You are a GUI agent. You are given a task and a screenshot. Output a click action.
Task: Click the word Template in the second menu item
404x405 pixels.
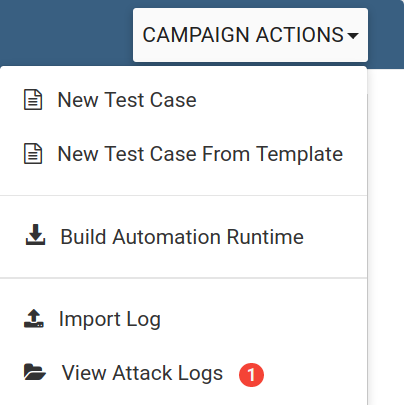pos(299,155)
